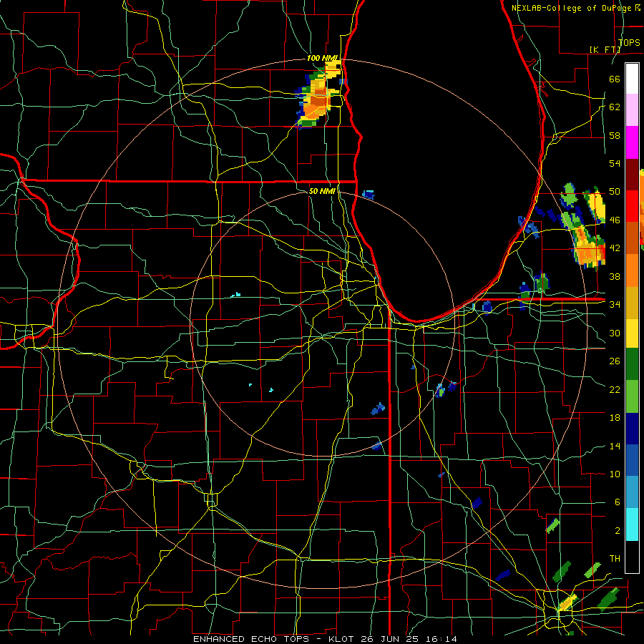Viewport: 644px width, 644px height.
Task: Click the '30' legend value
Action: click(615, 333)
